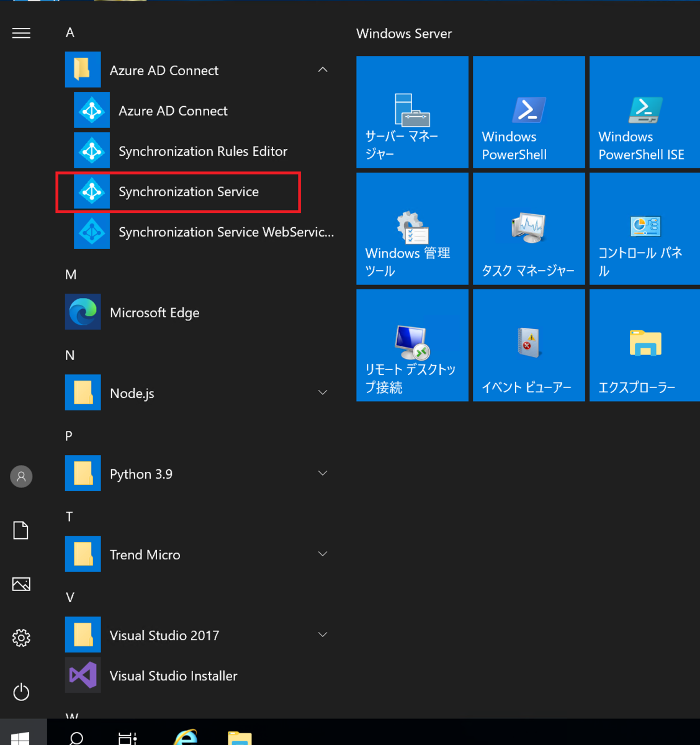Click the Node.js folder icon
Screen dimensions: 700x745
[83, 392]
